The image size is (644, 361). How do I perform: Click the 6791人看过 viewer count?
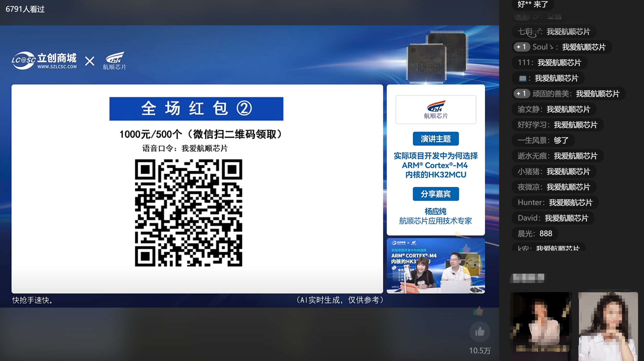[25, 9]
